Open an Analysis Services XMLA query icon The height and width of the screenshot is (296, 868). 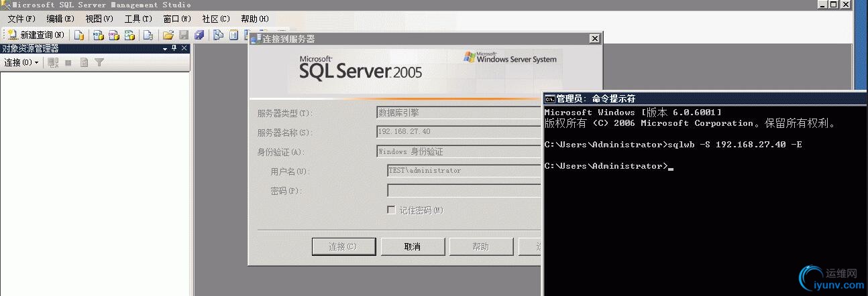coord(129,35)
